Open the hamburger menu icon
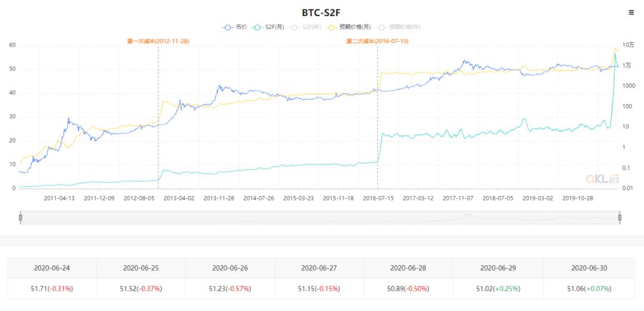This screenshot has width=644, height=311. coord(631,13)
